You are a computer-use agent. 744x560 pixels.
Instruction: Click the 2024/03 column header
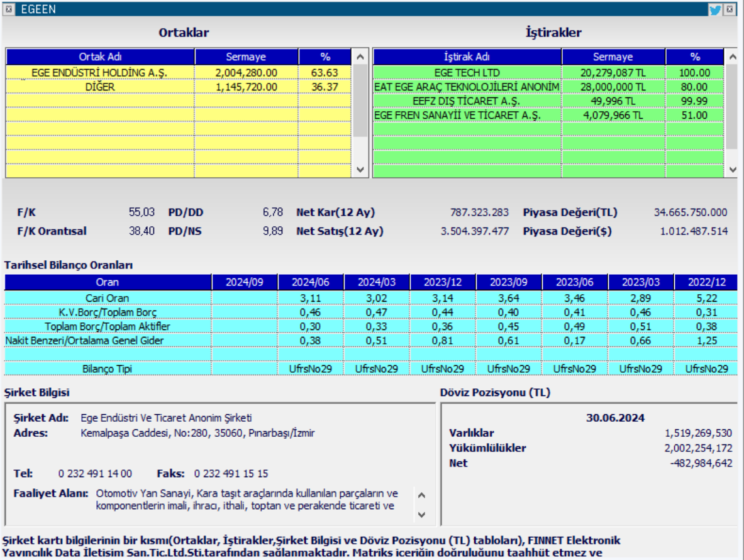point(377,282)
